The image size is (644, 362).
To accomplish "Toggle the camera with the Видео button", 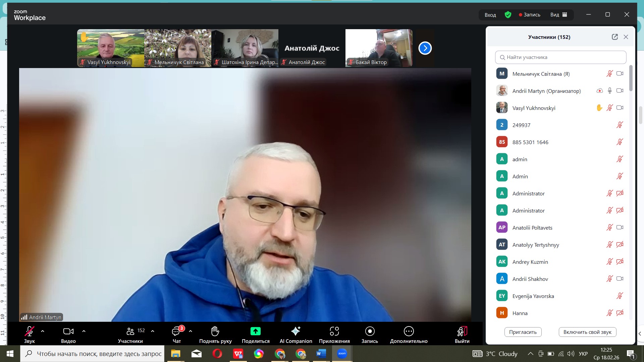I will pos(68,331).
